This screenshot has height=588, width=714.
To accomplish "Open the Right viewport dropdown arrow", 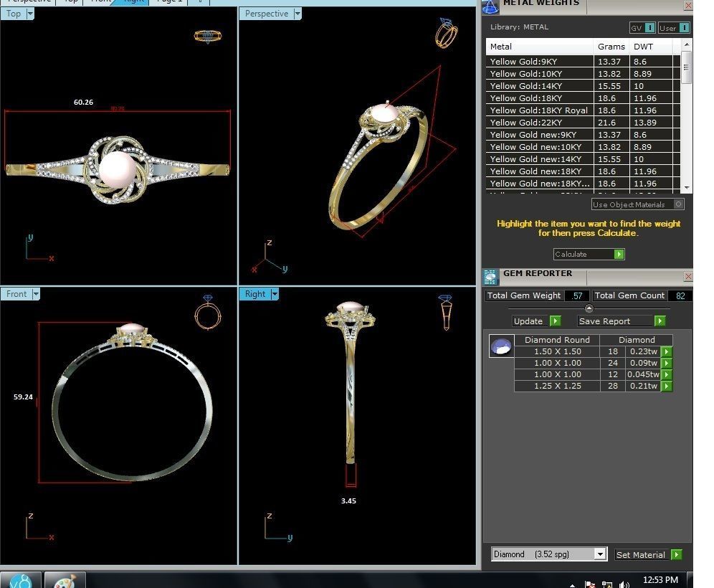I will [x=275, y=294].
